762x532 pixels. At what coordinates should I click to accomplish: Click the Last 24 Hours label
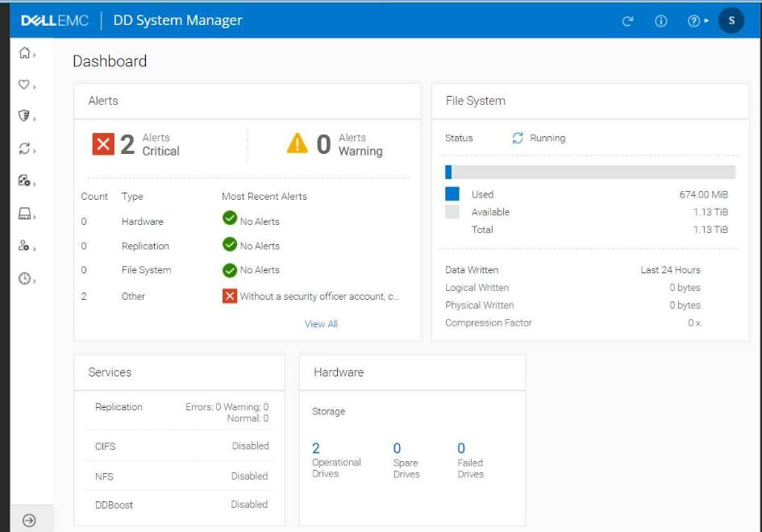(671, 270)
